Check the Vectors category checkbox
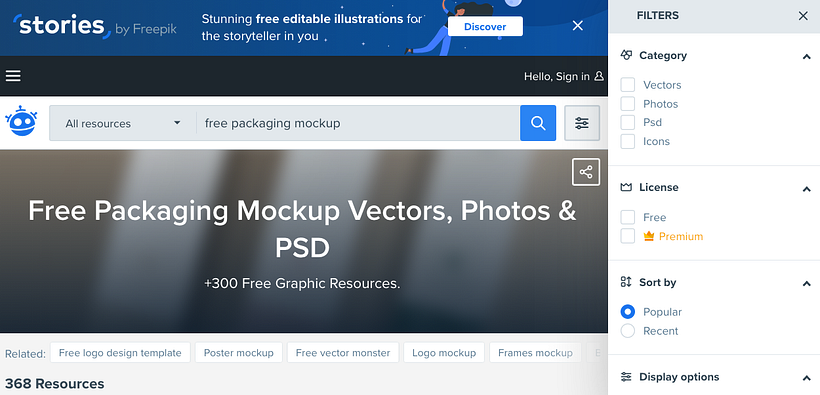Screen dimensions: 820x395 point(628,85)
